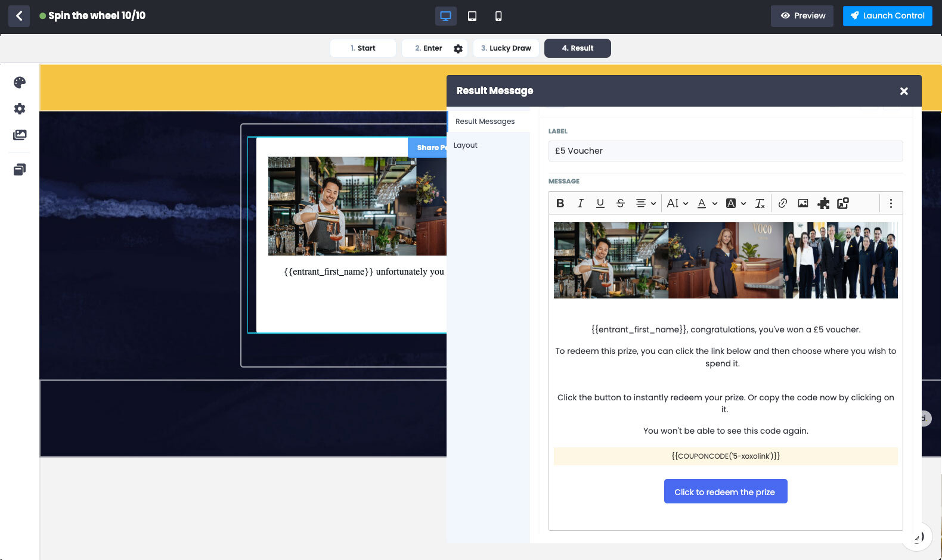The height and width of the screenshot is (560, 942).
Task: Click the Preview button
Action: tap(802, 16)
